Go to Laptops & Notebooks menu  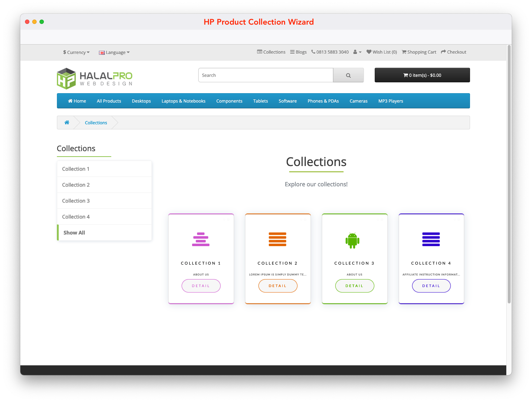pos(183,101)
